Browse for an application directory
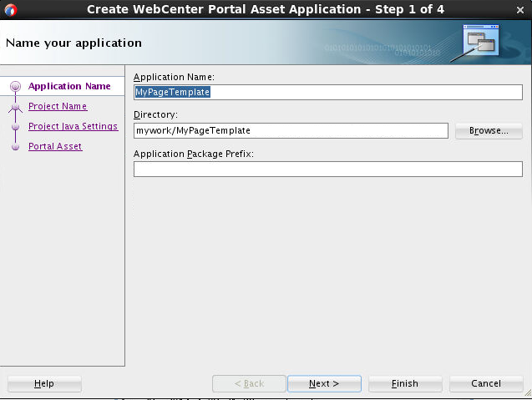The image size is (532, 400). point(489,130)
